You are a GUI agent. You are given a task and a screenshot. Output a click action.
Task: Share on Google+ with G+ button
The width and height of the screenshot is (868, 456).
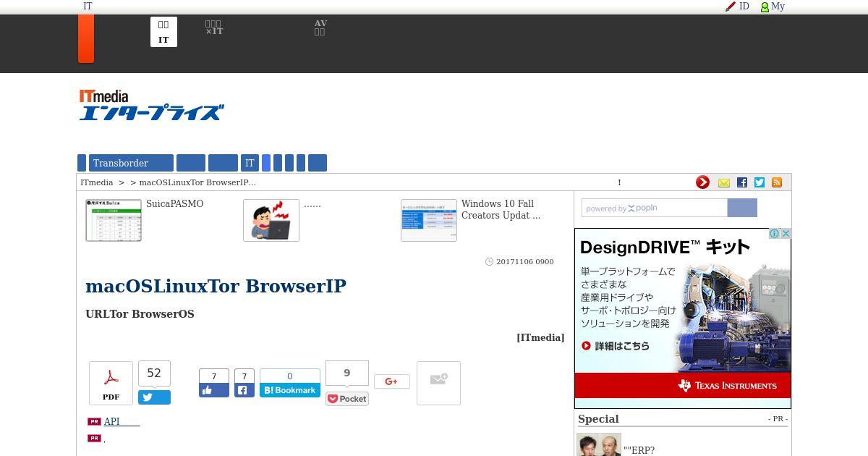tap(392, 381)
